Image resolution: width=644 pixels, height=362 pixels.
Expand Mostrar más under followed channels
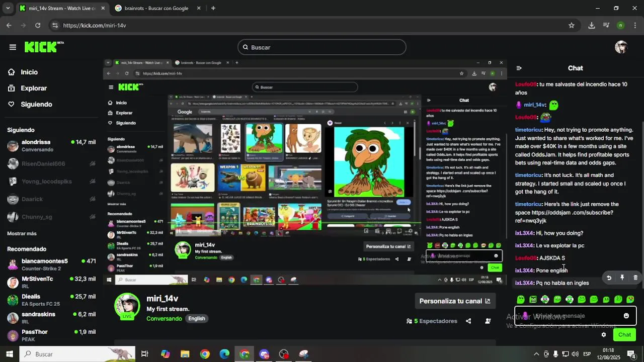[x=22, y=233]
